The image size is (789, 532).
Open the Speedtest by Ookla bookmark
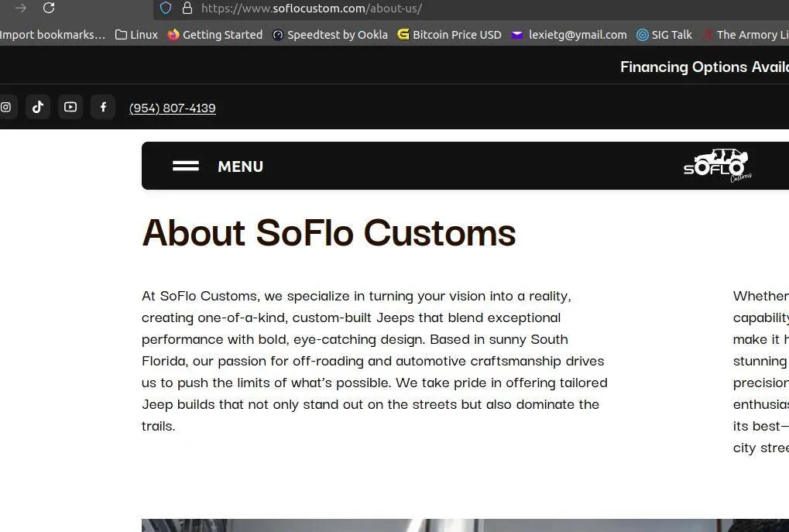(x=330, y=35)
